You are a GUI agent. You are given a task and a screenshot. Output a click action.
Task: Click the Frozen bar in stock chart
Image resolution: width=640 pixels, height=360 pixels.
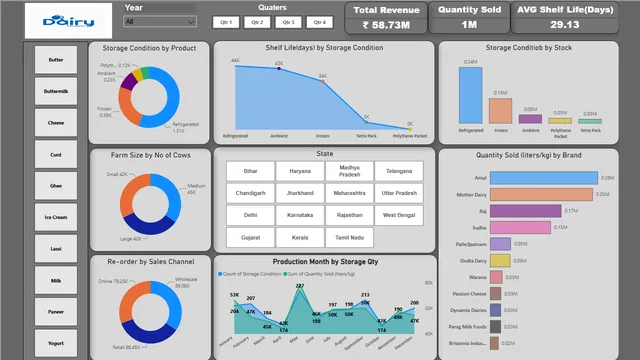[500, 111]
